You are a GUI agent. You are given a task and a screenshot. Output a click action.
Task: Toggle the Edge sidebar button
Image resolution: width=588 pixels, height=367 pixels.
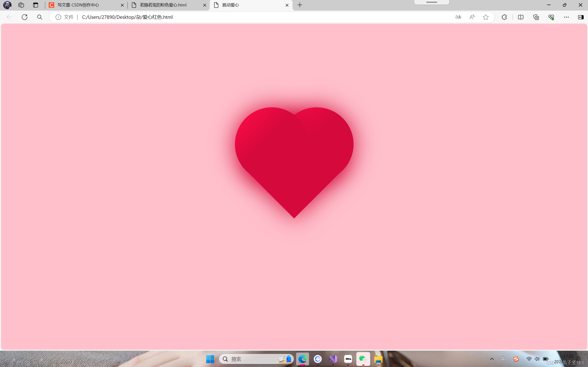(581, 17)
